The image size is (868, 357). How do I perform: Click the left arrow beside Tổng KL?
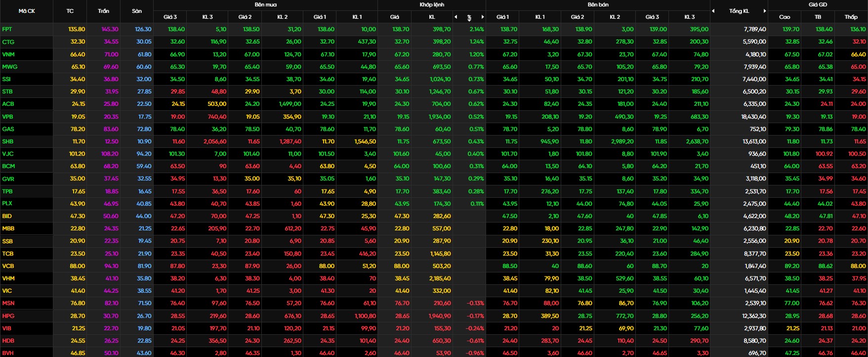713,11
